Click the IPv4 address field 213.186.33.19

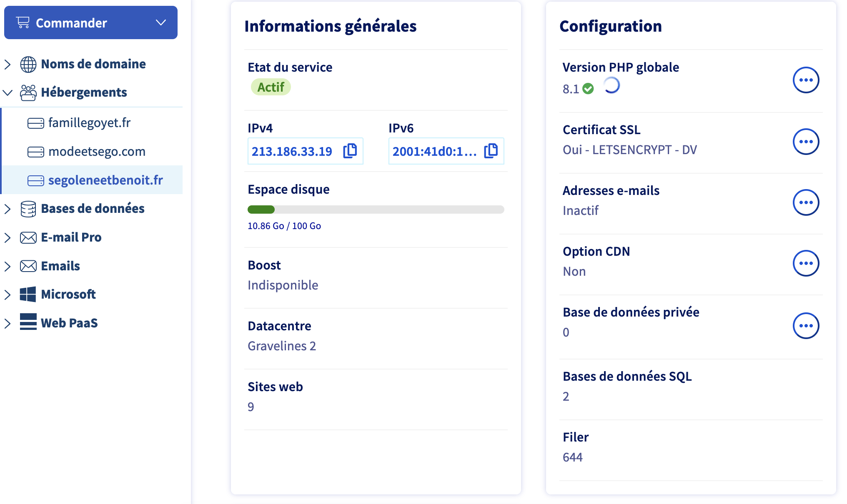point(292,151)
